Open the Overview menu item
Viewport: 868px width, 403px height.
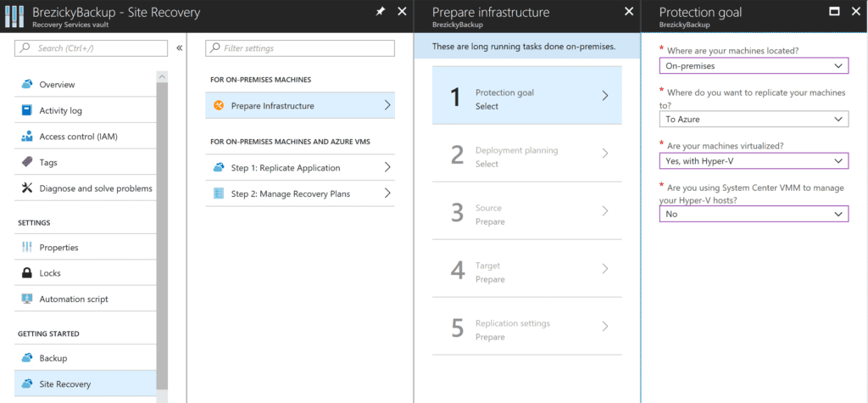click(86, 84)
